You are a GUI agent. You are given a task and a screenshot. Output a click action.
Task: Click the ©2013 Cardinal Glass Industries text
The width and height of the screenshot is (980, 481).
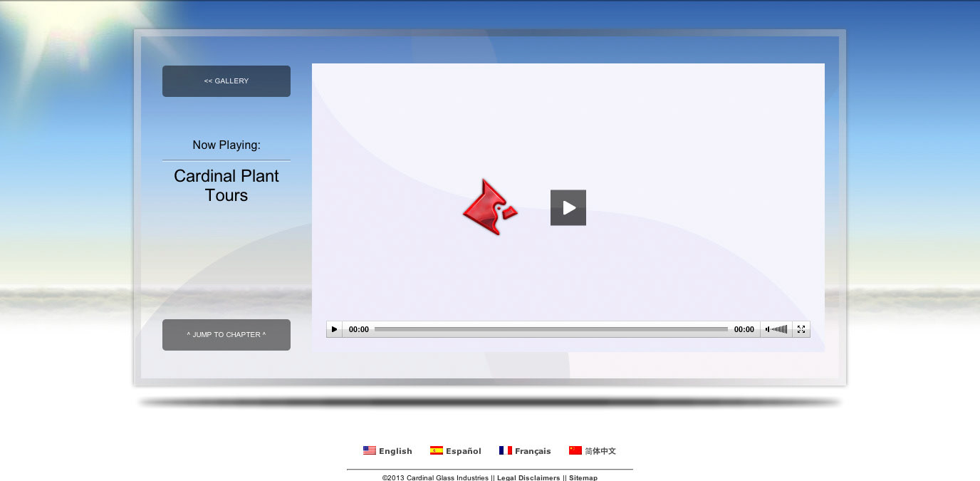pos(435,477)
